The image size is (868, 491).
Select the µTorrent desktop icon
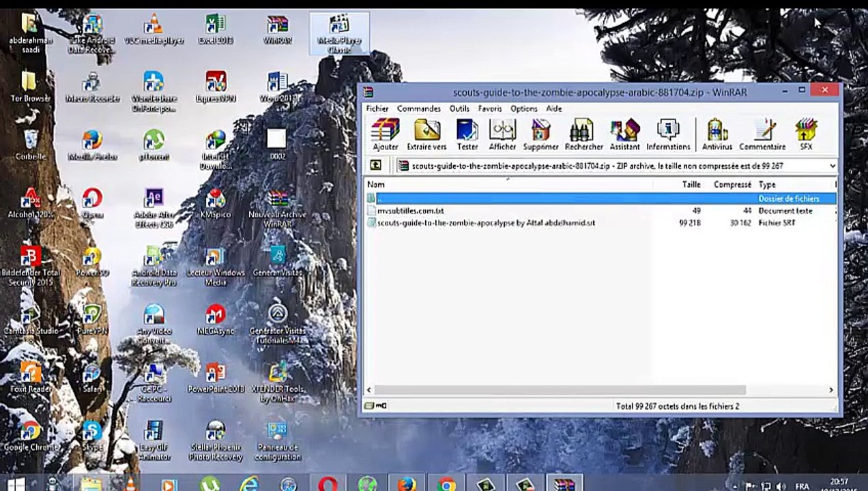(x=154, y=145)
